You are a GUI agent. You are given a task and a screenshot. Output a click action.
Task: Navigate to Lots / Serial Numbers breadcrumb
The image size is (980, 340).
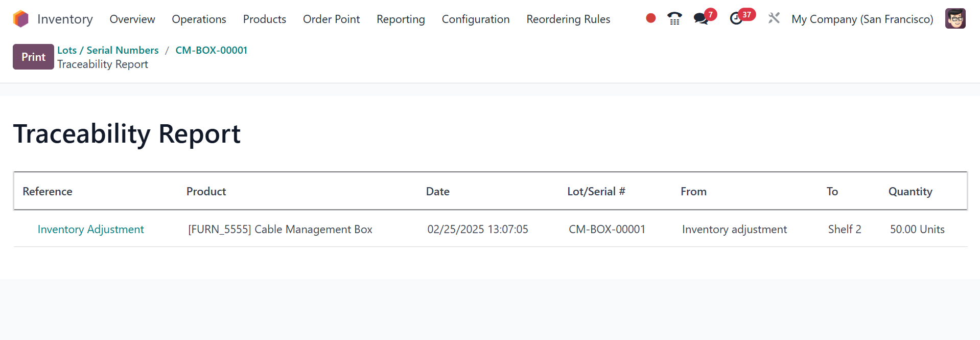[108, 50]
